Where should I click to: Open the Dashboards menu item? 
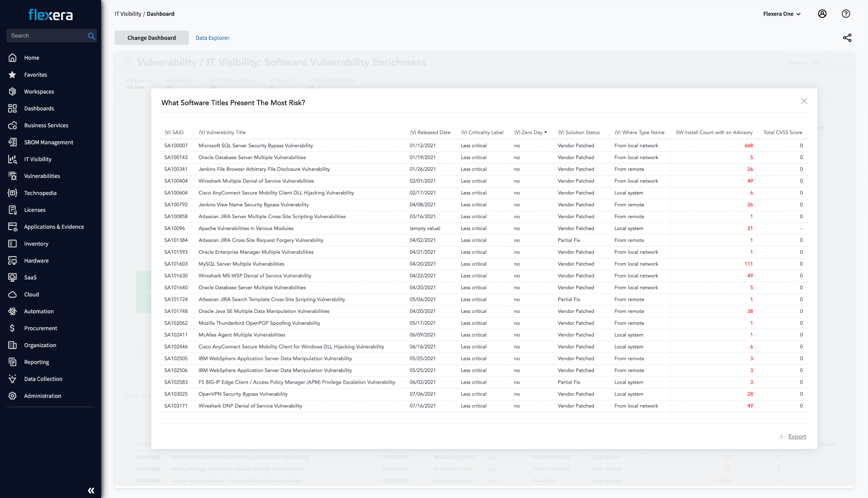(39, 108)
